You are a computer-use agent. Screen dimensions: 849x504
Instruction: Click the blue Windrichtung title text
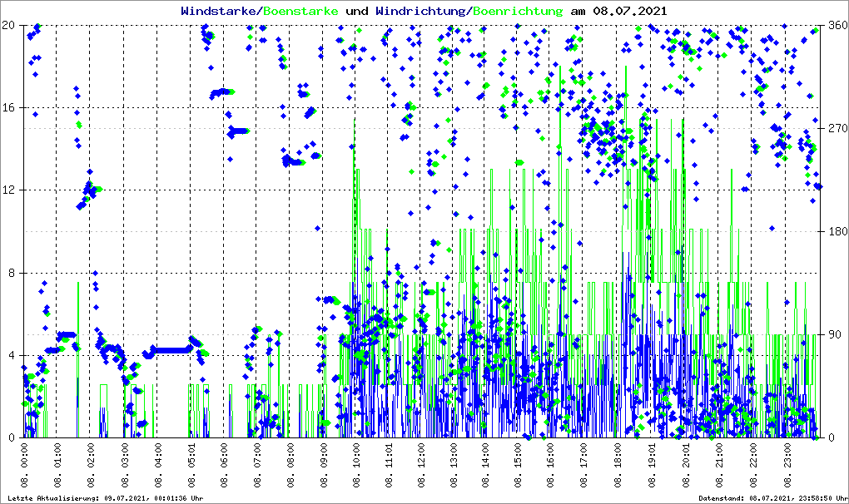coord(420,11)
